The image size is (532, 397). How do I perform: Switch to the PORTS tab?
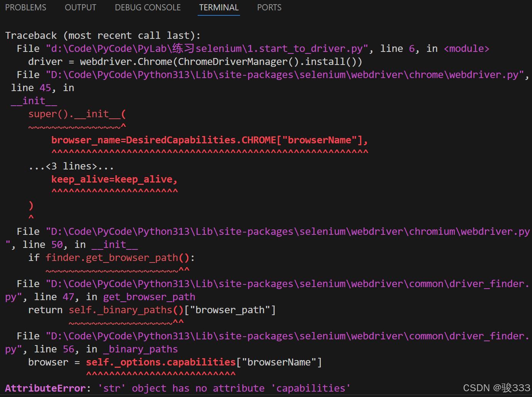[269, 7]
